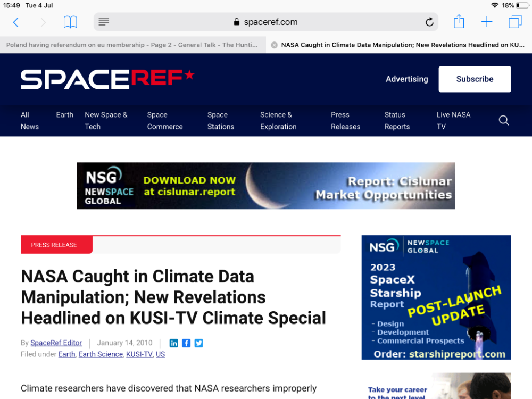The height and width of the screenshot is (399, 532).
Task: Click the PRESS RELEASE label
Action: point(56,245)
